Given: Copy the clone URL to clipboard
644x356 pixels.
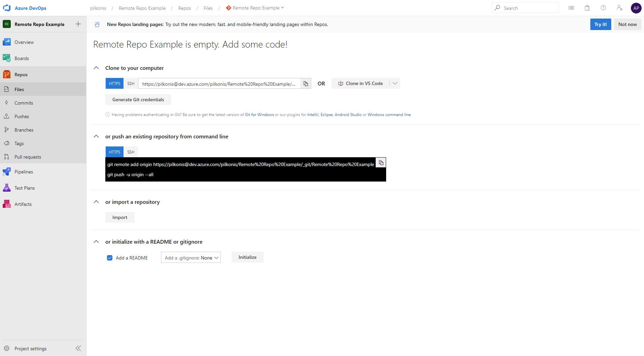Looking at the screenshot, I should 305,84.
